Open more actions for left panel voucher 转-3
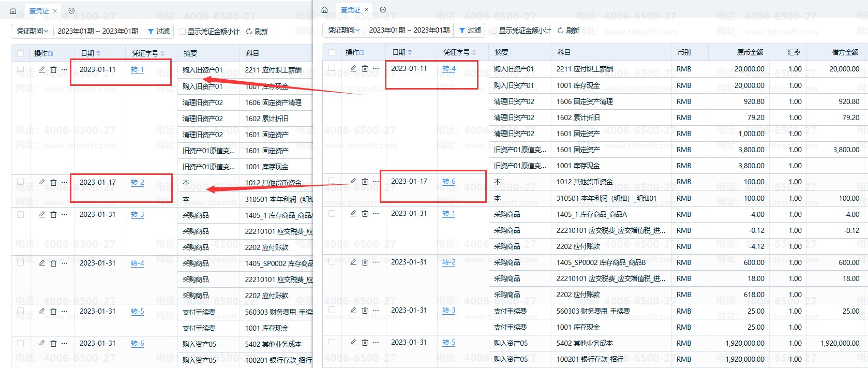Image resolution: width=868 pixels, height=368 pixels. click(x=65, y=215)
